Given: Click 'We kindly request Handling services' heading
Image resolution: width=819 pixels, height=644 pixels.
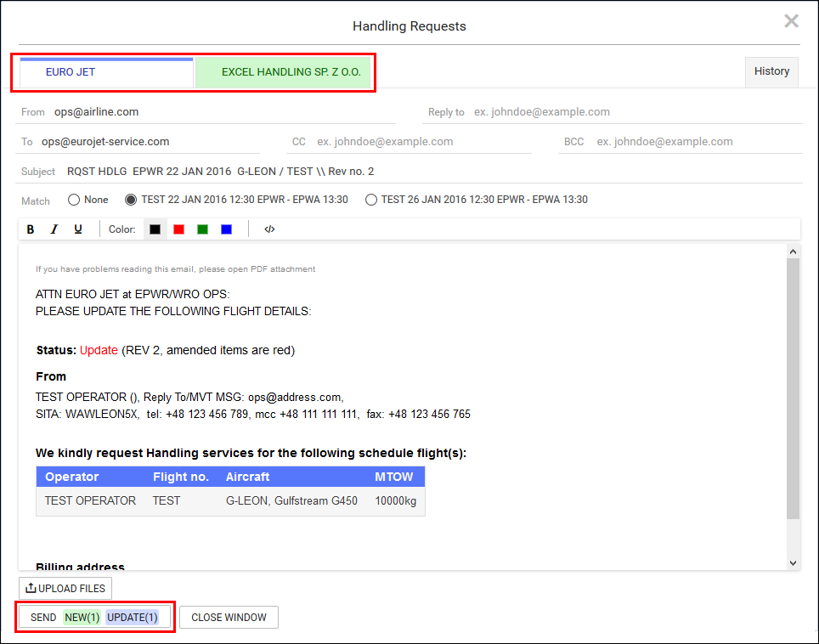Looking at the screenshot, I should (251, 453).
